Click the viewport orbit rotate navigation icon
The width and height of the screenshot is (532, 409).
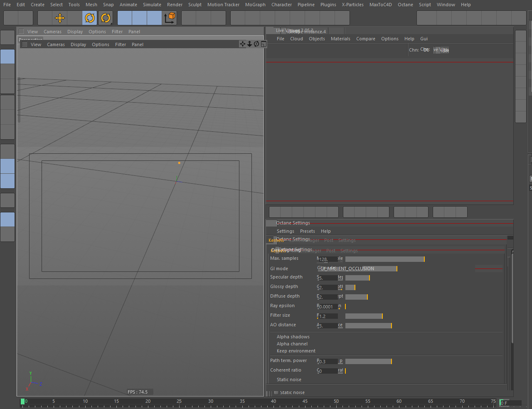tap(256, 44)
